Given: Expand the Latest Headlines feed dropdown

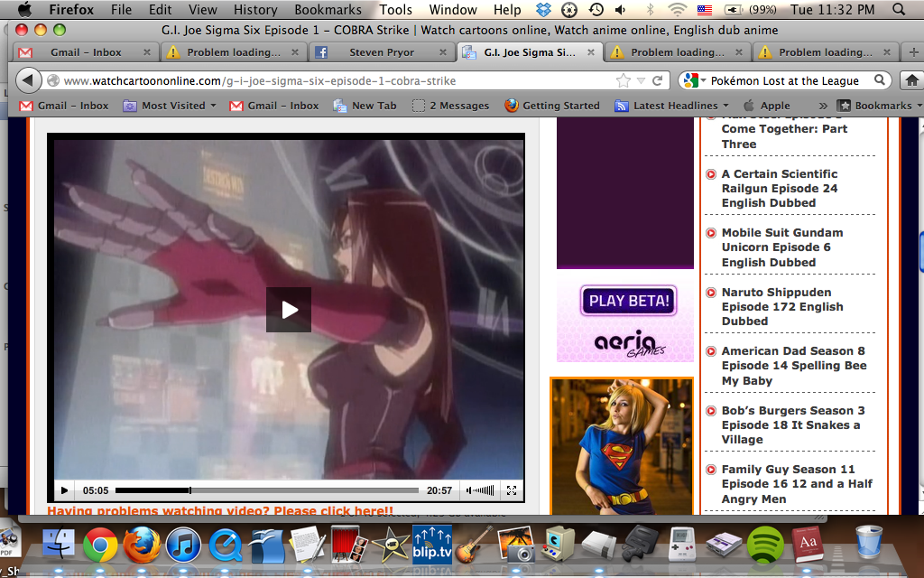Looking at the screenshot, I should click(671, 106).
